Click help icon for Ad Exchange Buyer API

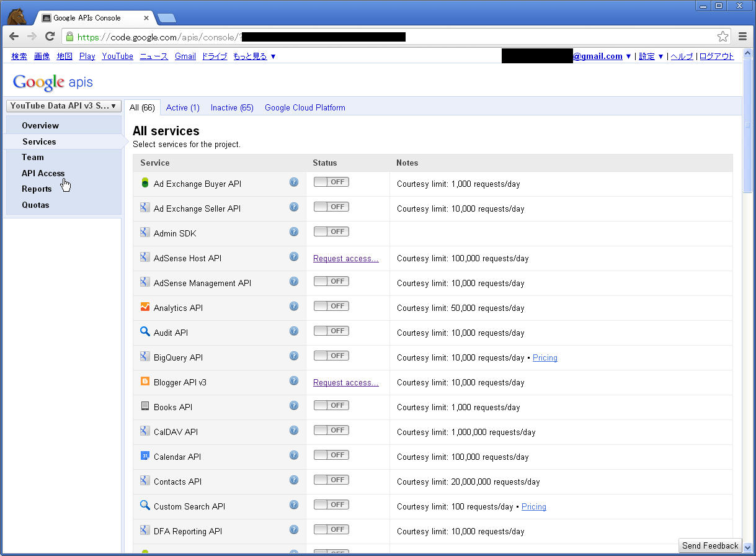coord(294,182)
